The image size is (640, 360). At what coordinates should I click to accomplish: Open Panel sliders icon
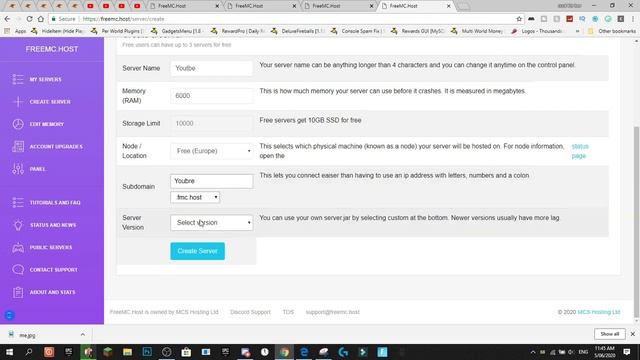coord(18,169)
